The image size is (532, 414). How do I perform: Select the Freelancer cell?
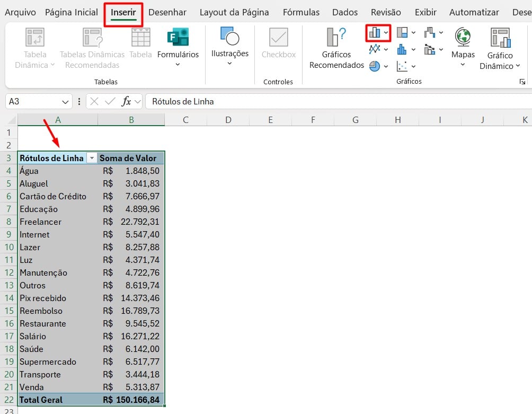pos(58,222)
